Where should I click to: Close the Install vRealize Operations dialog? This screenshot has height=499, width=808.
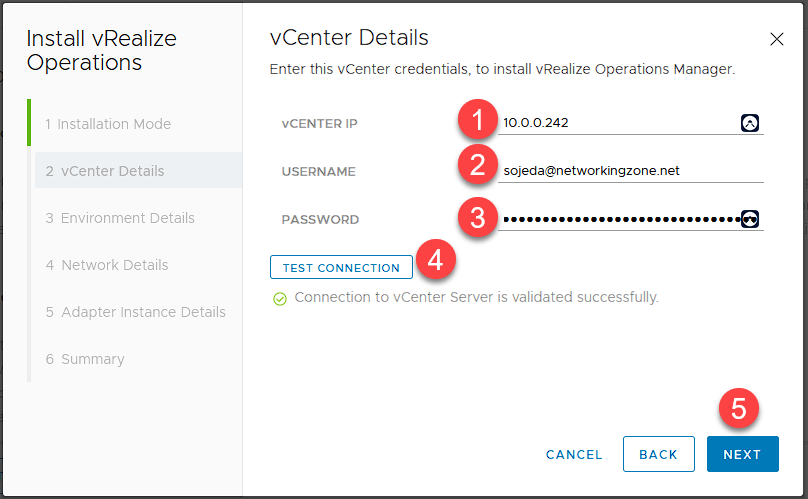tap(777, 40)
